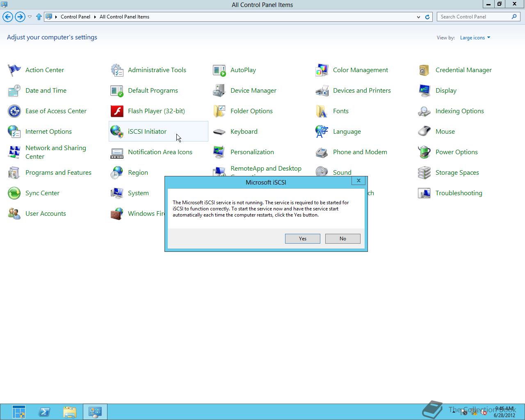The image size is (525, 420).
Task: Open the Keyboard icon
Action: (219, 132)
